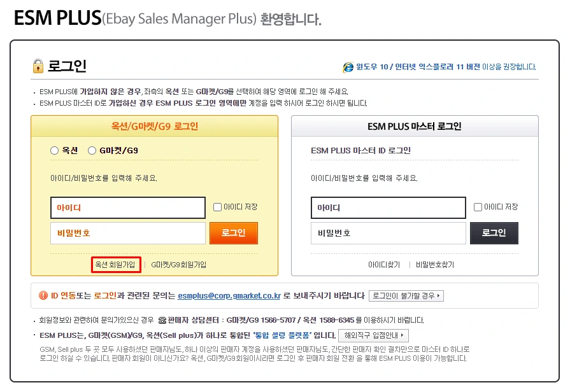Click the 옥션 1588-6345 phone number
The width and height of the screenshot is (570, 392).
(x=329, y=321)
